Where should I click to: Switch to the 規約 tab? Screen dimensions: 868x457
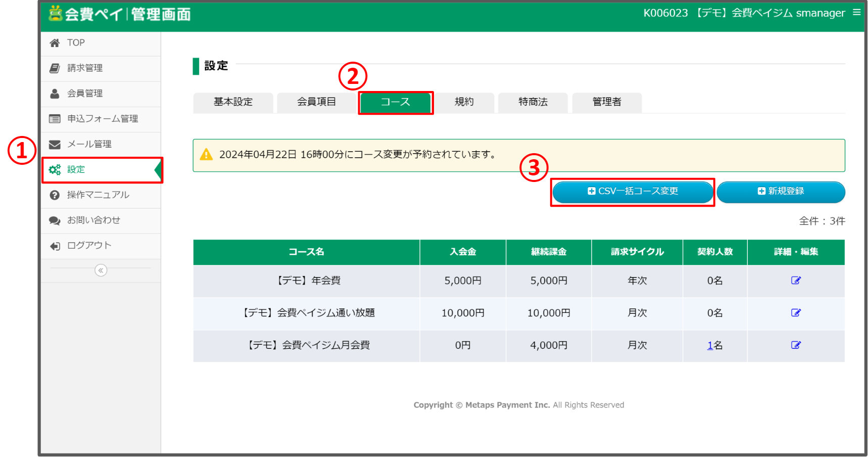click(464, 102)
